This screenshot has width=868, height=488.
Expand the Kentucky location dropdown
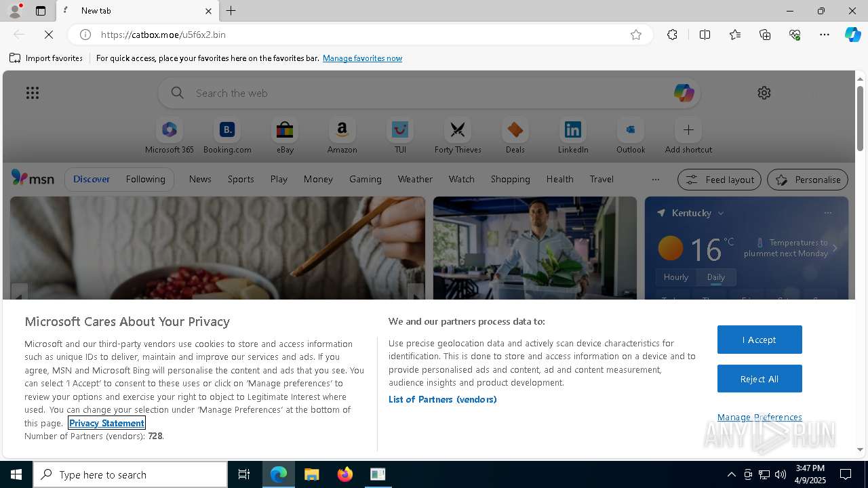(x=721, y=213)
